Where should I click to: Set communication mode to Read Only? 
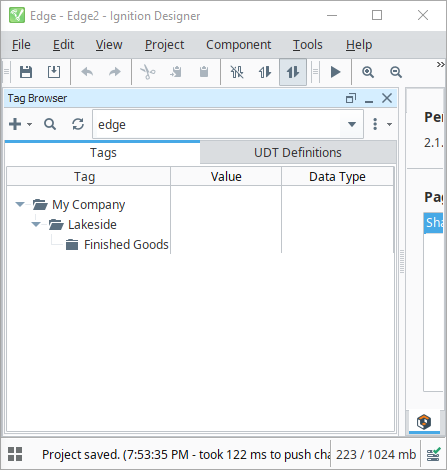coord(265,72)
